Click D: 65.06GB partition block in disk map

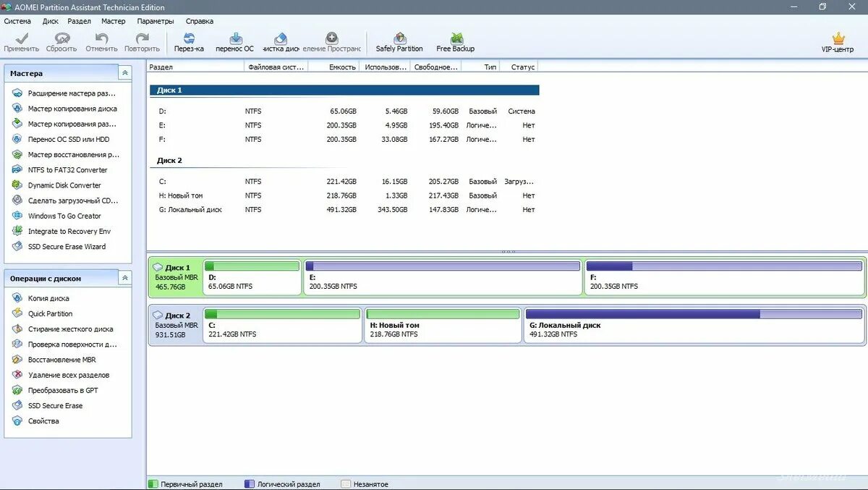(x=252, y=277)
